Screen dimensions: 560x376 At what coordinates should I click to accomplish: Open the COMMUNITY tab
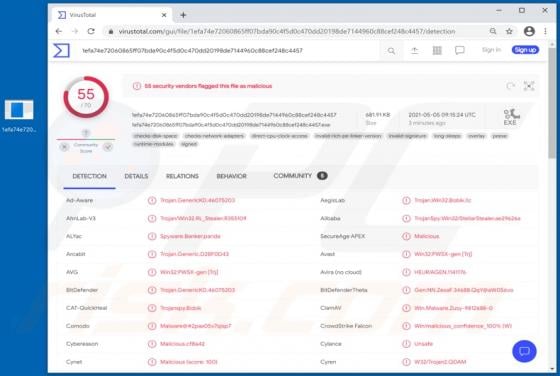coord(300,176)
